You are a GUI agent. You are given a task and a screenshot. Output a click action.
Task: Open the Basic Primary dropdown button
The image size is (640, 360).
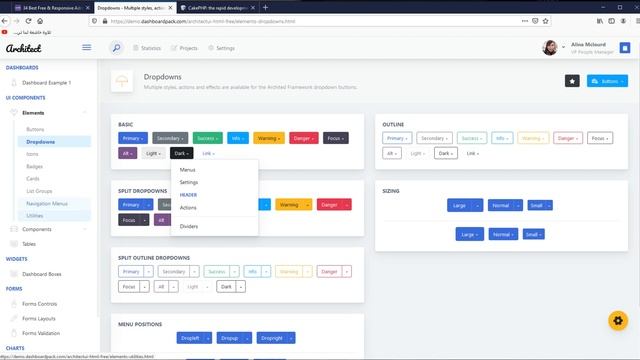(x=133, y=138)
